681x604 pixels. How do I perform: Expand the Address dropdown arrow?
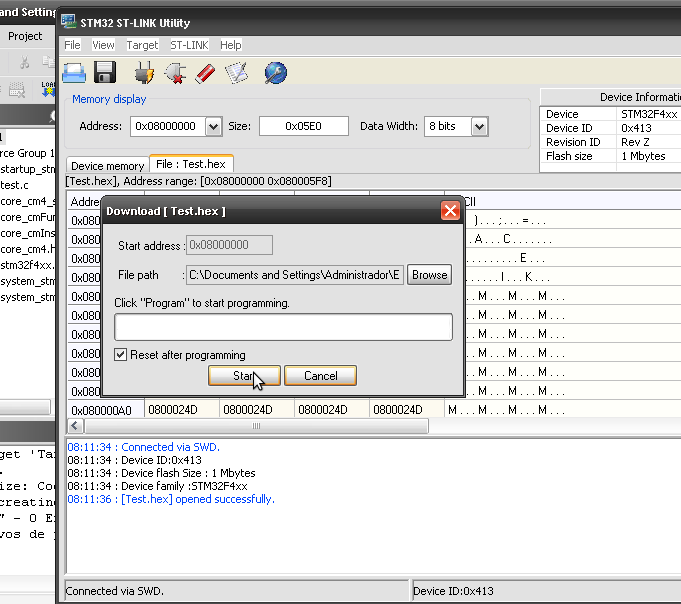212,126
